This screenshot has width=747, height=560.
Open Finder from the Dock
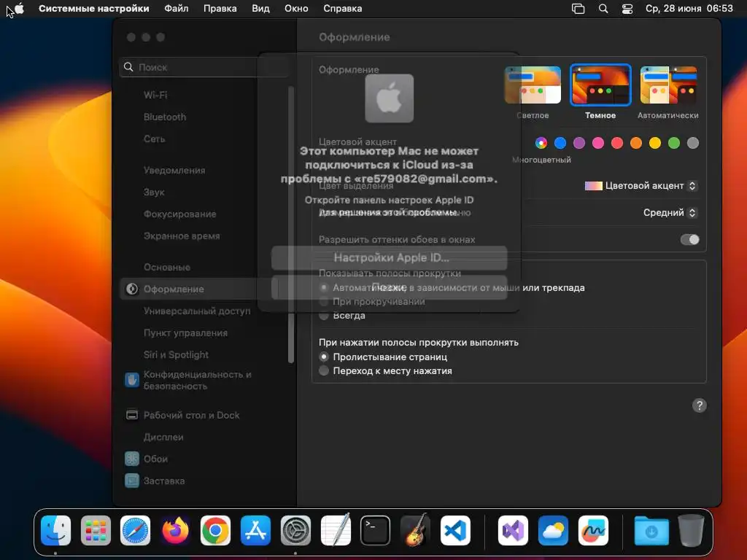[x=55, y=530]
